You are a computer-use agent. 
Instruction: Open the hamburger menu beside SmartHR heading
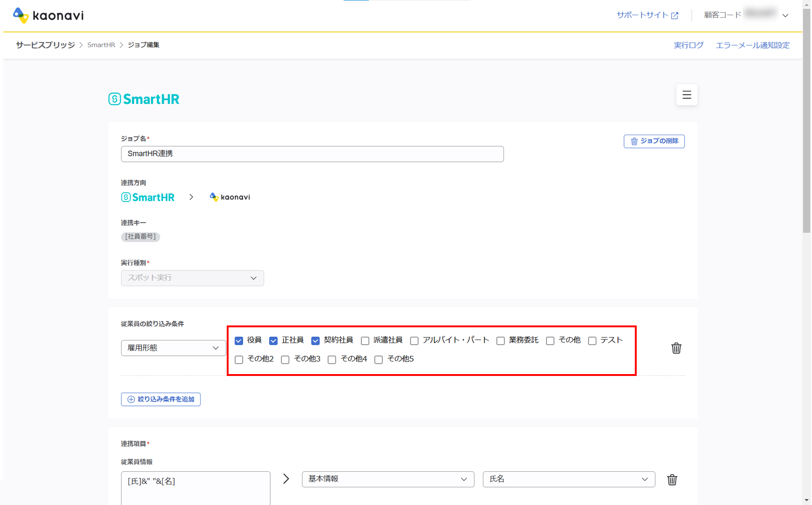pos(687,95)
